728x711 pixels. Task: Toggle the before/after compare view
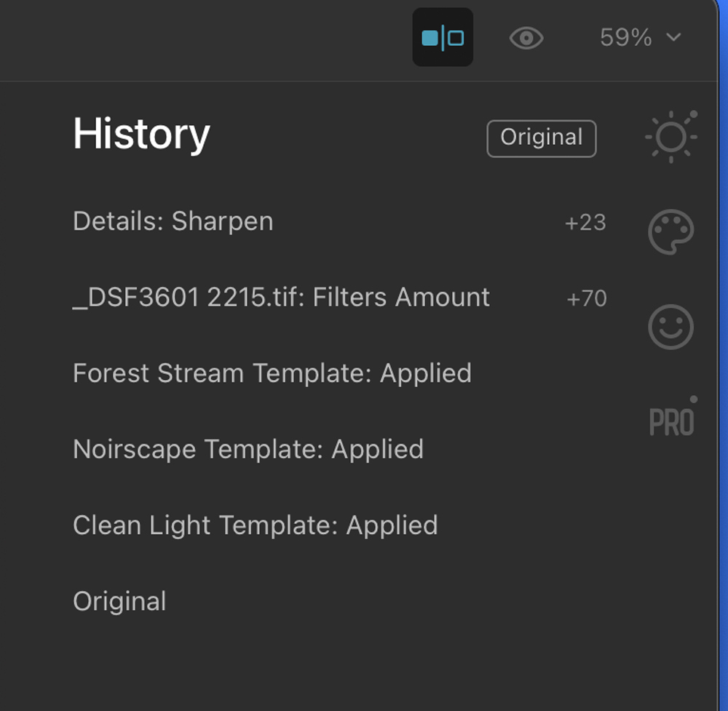tap(443, 37)
